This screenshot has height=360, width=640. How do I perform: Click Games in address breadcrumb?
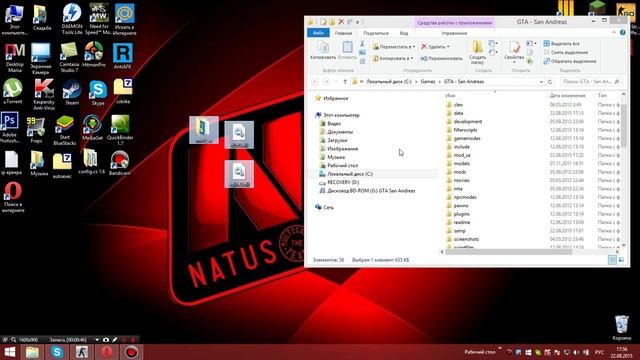coord(428,82)
